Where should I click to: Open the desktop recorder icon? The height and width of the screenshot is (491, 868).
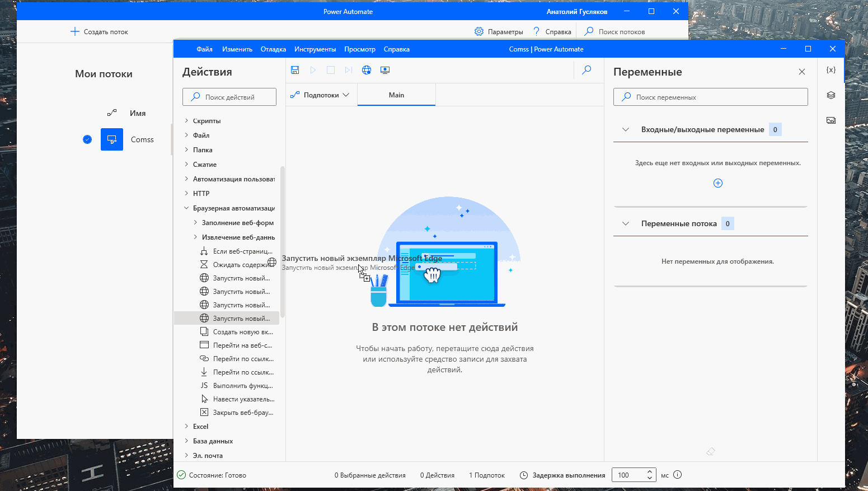[x=384, y=69]
